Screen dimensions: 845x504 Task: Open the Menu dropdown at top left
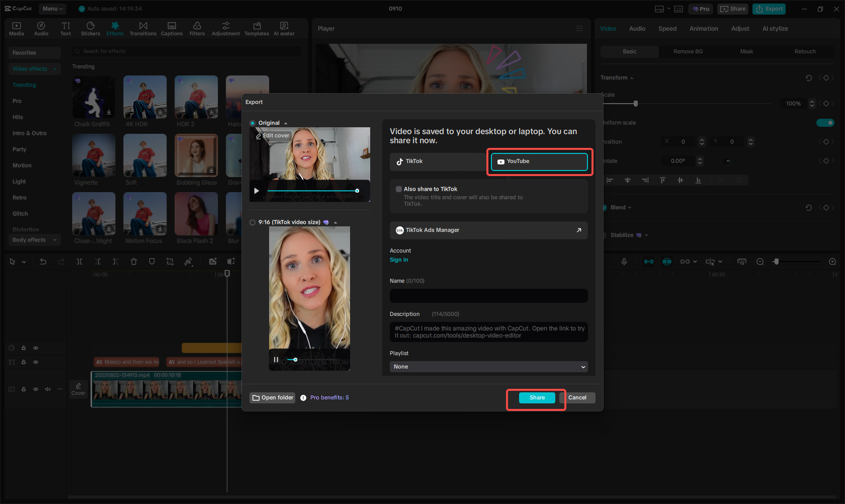click(x=52, y=9)
